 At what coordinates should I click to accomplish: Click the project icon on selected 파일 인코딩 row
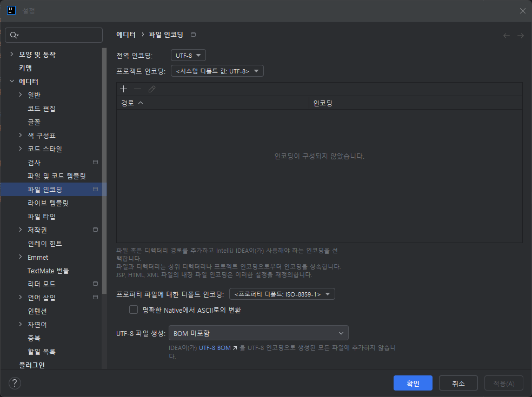click(x=95, y=189)
